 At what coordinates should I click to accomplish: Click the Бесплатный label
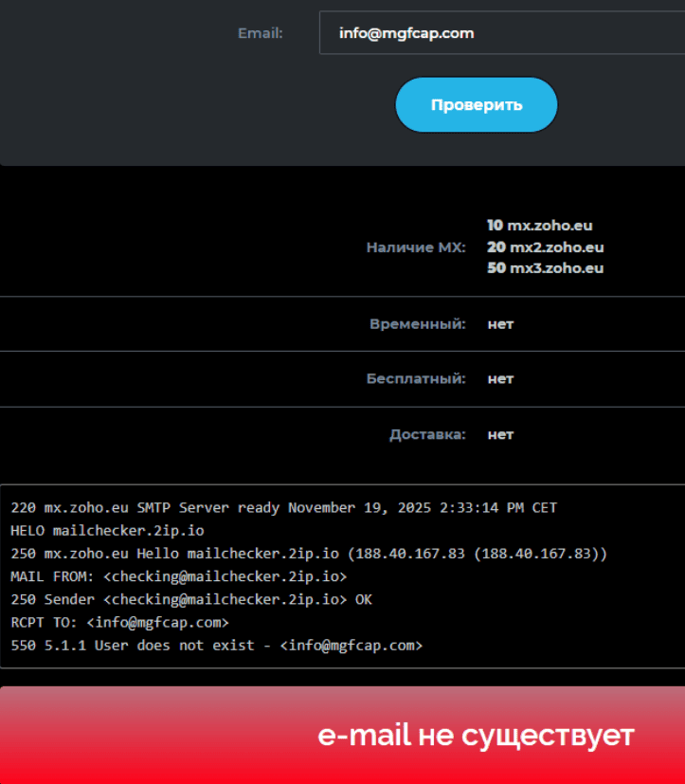click(416, 379)
